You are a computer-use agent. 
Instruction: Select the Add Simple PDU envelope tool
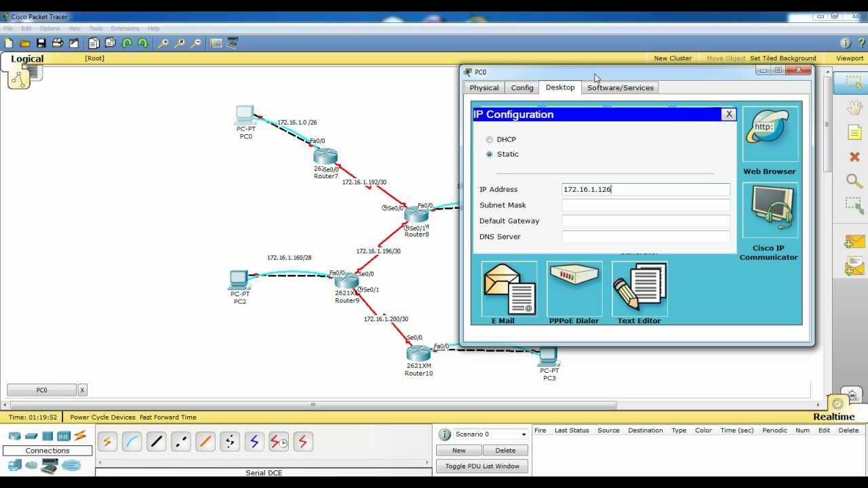point(854,242)
